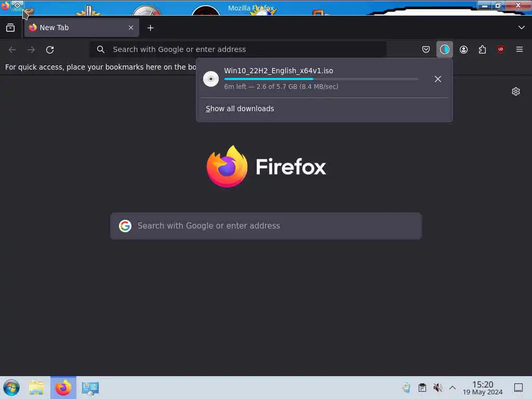
Task: Toggle the muted volume tray icon
Action: [x=437, y=388]
